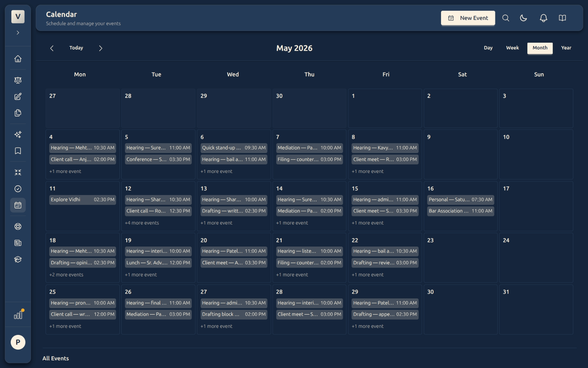Viewport: 588px width, 368px height.
Task: Open Filing — counter… event on May 21
Action: coord(309,263)
